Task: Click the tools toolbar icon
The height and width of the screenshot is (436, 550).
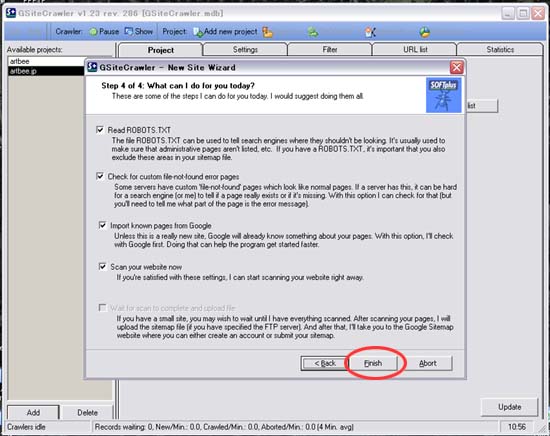Action: 370,32
